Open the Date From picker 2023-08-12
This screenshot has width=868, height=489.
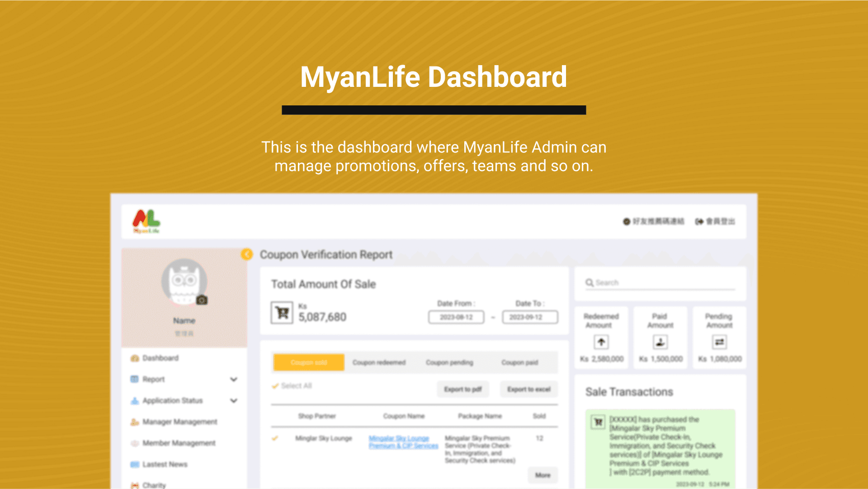[456, 317]
